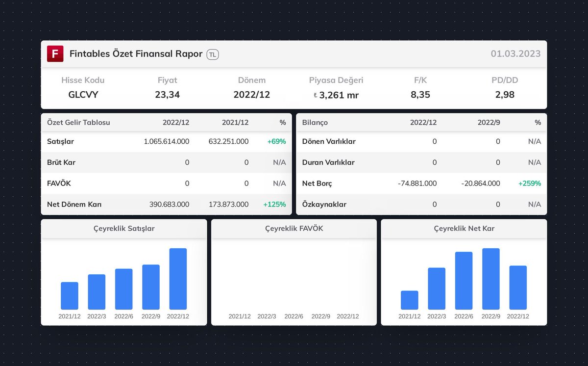This screenshot has width=588, height=366.
Task: Select the stock code GLCVY
Action: coord(83,95)
